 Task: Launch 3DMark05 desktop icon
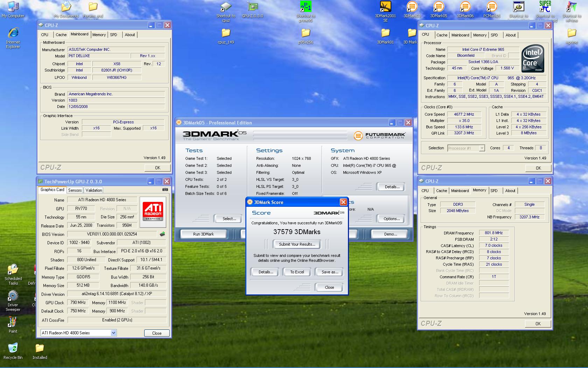pos(439,9)
